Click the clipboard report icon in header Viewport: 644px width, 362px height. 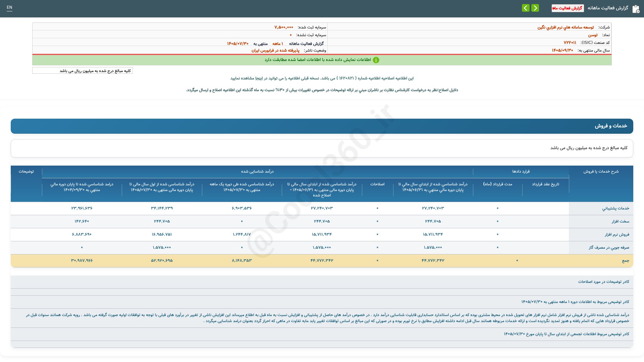click(x=636, y=9)
